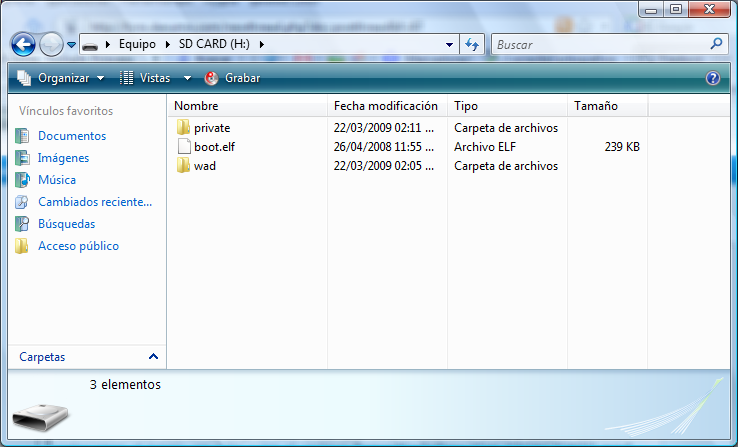
Task: Click the search magnifying glass icon
Action: pyautogui.click(x=716, y=44)
